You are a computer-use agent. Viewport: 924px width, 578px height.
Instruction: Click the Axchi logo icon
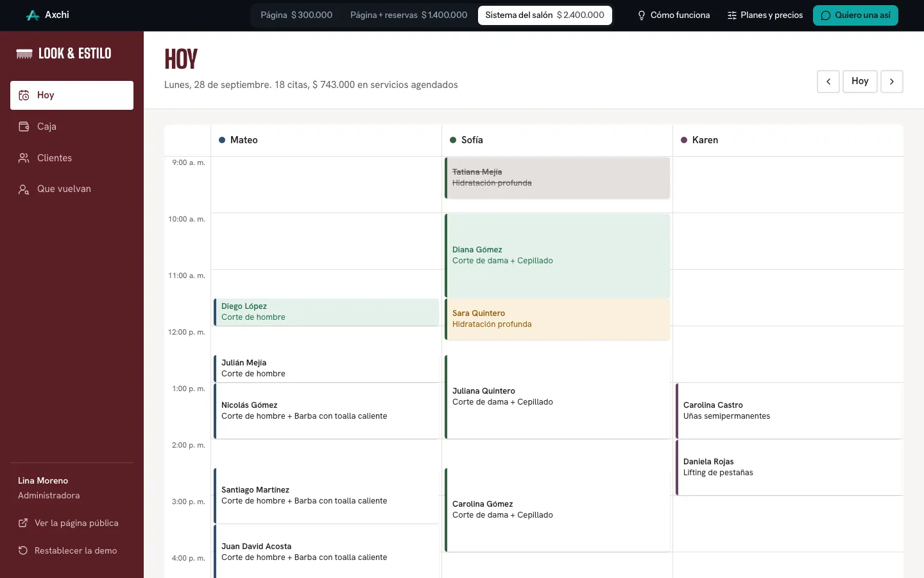pos(33,15)
